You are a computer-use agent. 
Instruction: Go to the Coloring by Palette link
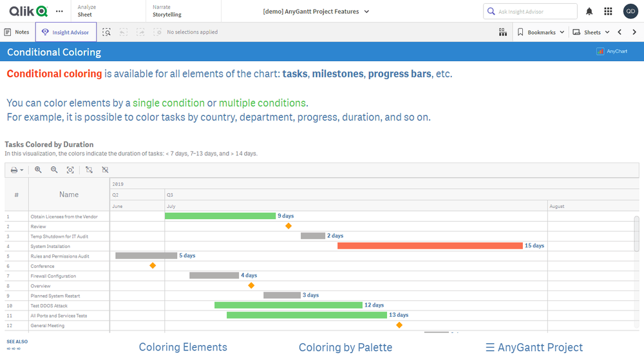[345, 347]
